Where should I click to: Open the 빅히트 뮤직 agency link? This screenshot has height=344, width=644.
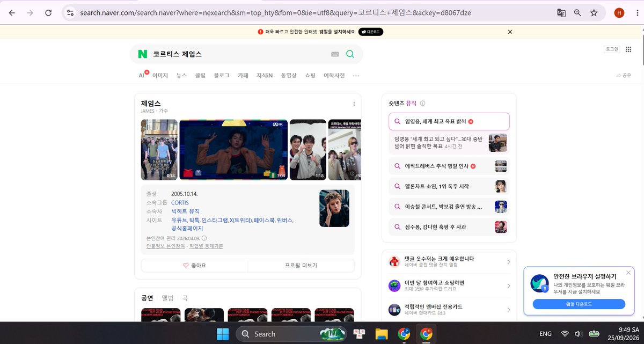[185, 211]
